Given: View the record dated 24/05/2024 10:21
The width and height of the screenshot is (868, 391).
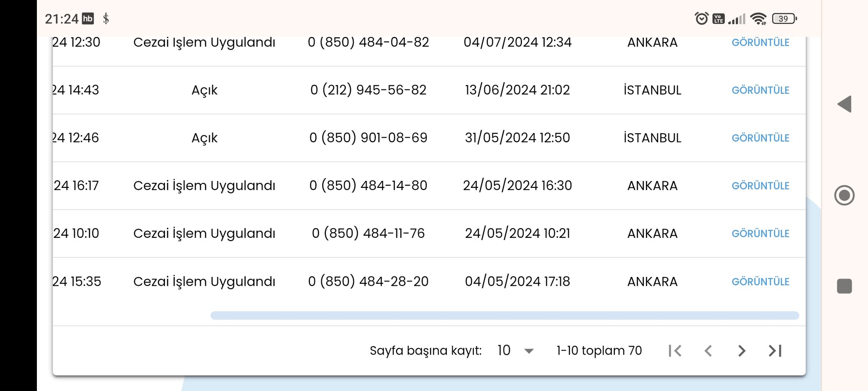Looking at the screenshot, I should pyautogui.click(x=760, y=234).
